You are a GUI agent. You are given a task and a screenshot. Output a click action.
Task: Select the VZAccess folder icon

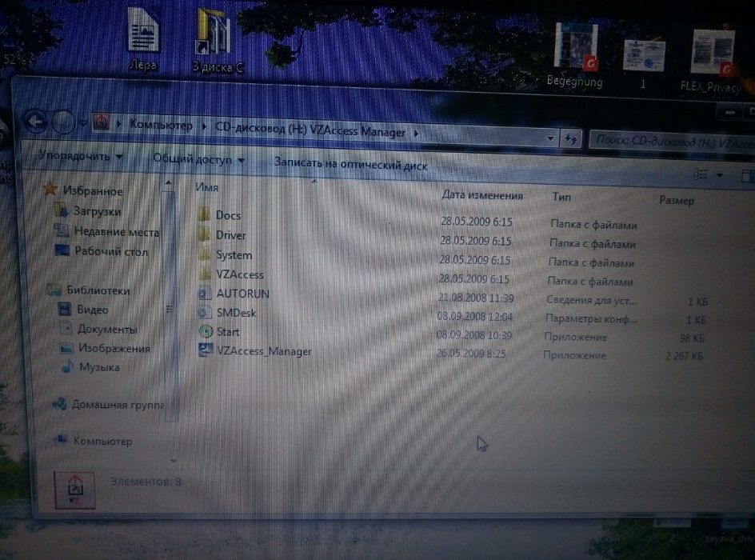pos(205,274)
